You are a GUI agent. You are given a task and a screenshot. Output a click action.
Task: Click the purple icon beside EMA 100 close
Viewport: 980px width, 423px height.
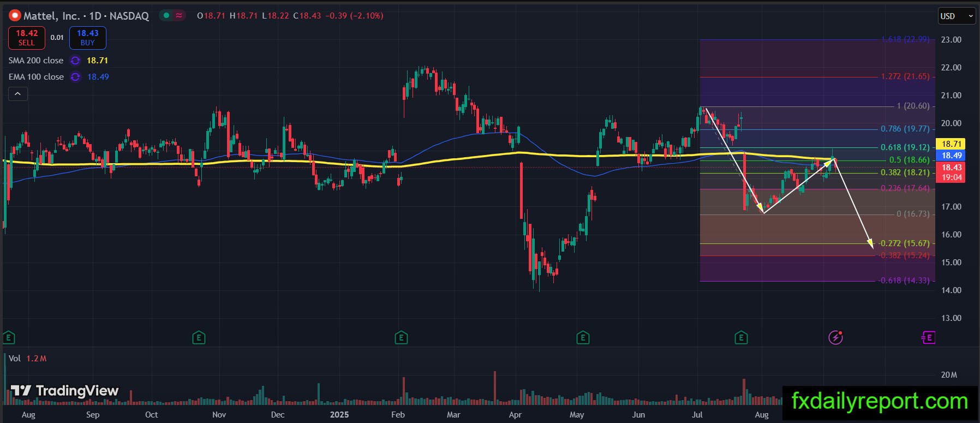click(75, 77)
